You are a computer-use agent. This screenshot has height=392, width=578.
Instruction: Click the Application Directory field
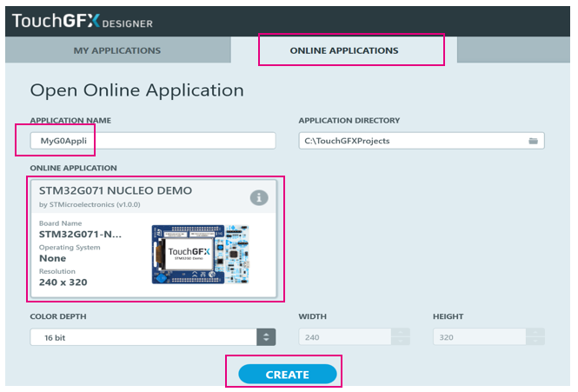(x=422, y=141)
